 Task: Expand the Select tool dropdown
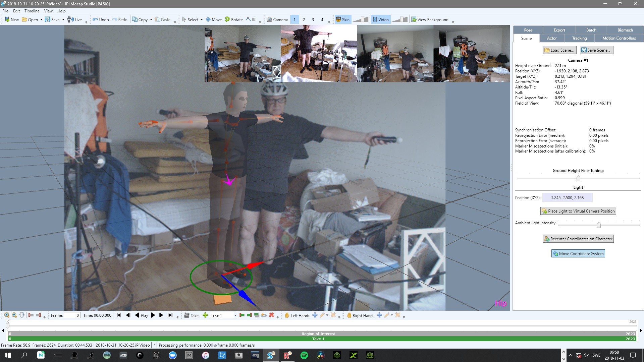coord(202,19)
